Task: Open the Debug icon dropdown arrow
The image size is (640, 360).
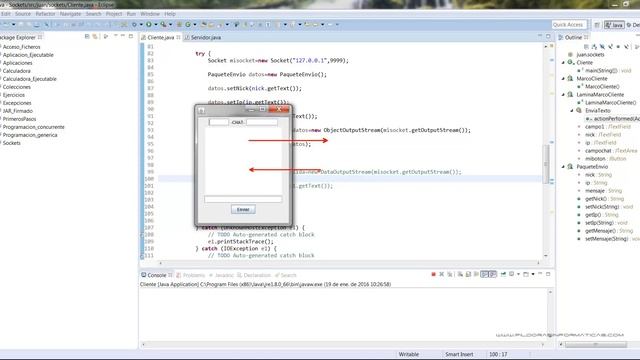Action: point(141,24)
